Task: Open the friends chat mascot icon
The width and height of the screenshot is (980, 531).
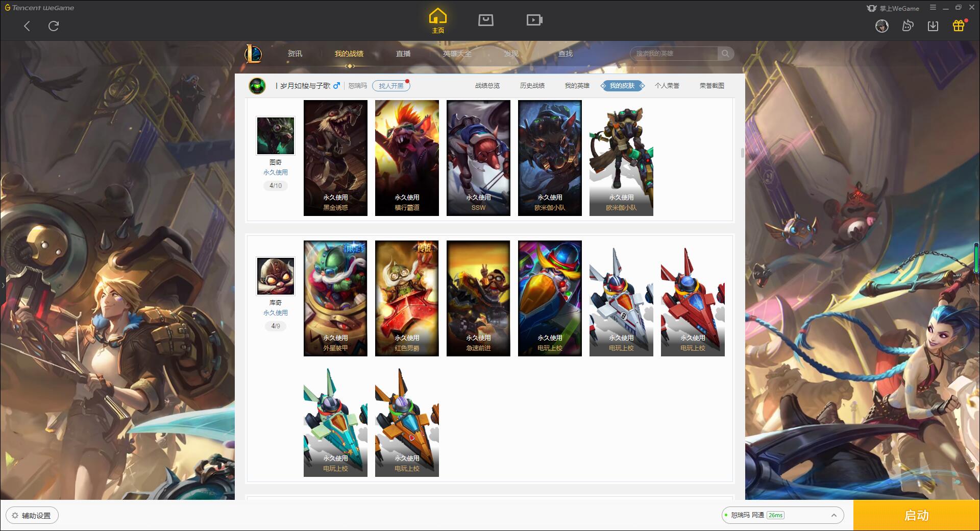Action: point(908,26)
